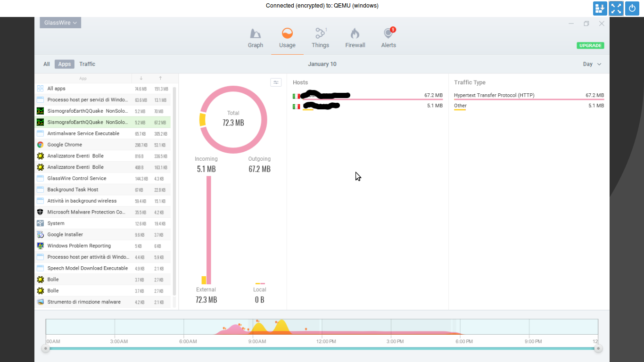Click the Background Task Host icon
Viewport: 644px width, 362px height.
coord(41,189)
